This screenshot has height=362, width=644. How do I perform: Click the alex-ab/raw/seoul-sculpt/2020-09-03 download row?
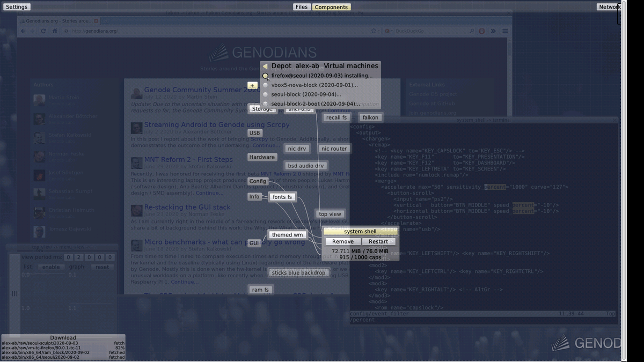63,343
